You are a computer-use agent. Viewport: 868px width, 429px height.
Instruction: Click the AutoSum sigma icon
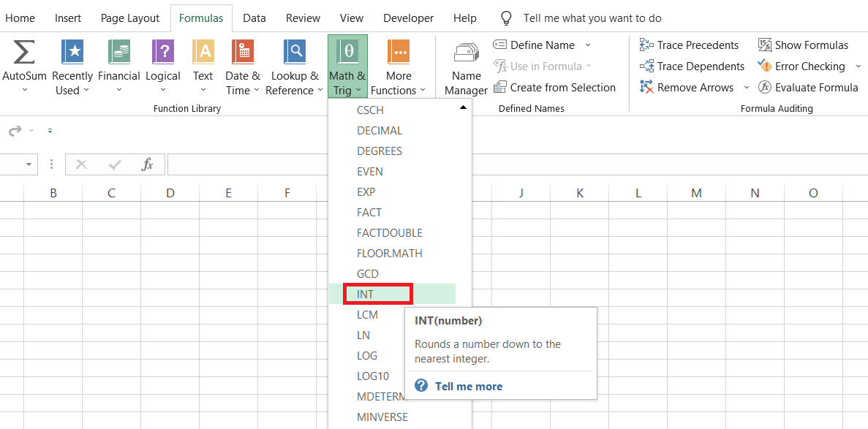click(24, 53)
